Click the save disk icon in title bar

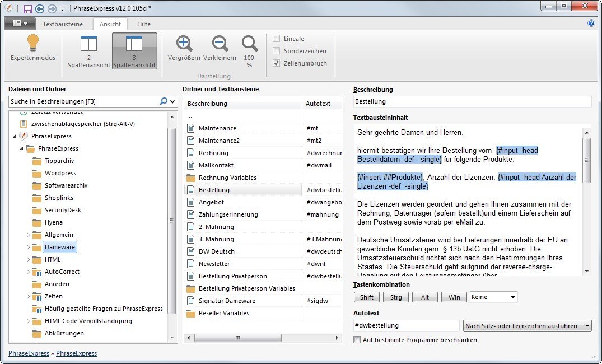point(27,9)
